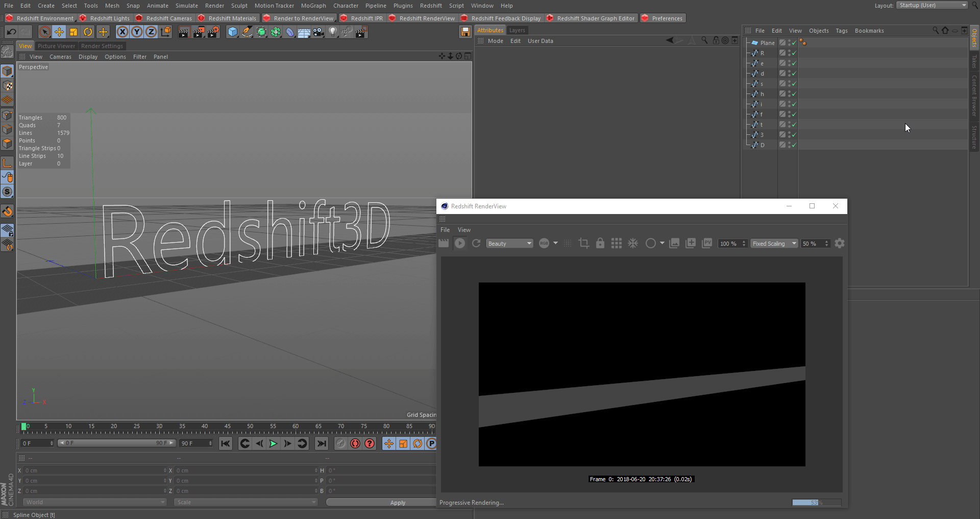Click the RenderView crop region icon
The image size is (980, 519).
(584, 244)
